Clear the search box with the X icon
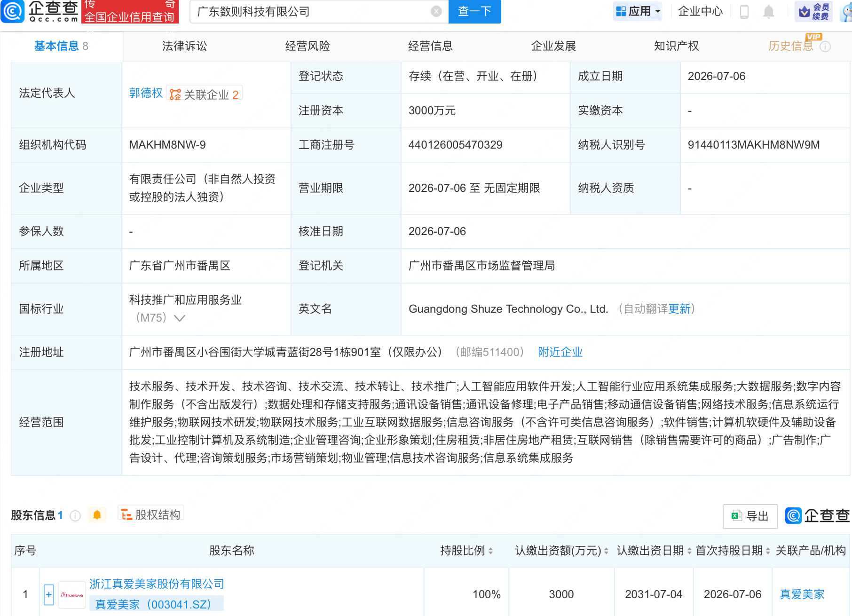 click(436, 11)
